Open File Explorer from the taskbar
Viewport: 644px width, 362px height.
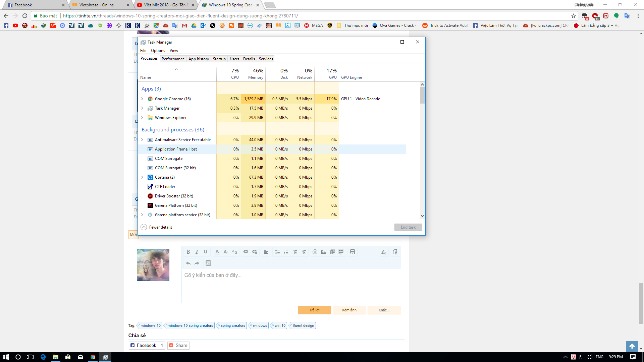coord(56,357)
